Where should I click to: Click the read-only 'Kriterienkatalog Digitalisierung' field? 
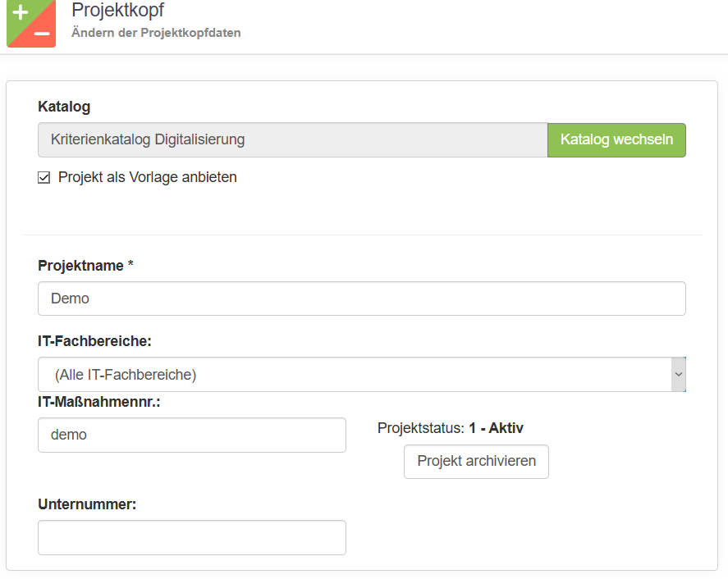tap(292, 139)
